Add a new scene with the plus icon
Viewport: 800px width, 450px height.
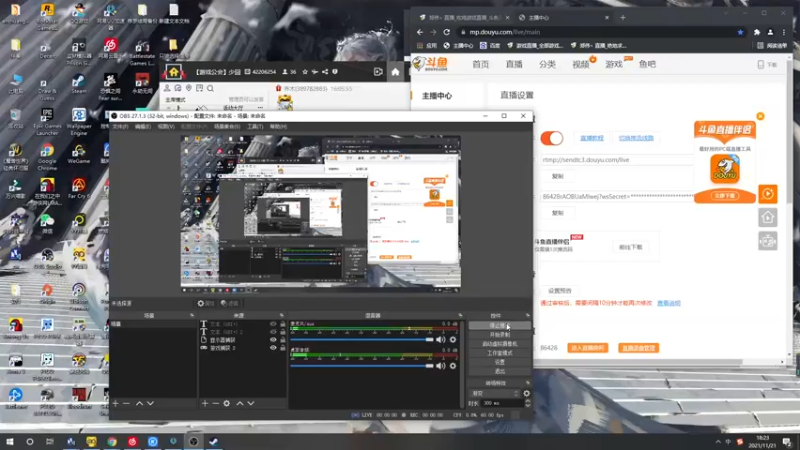coord(115,404)
